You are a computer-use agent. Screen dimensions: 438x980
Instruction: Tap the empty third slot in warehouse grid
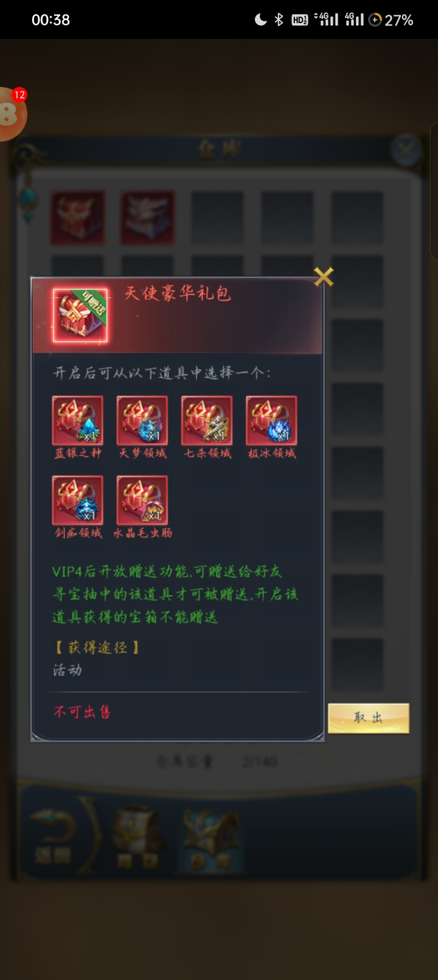pos(217,217)
